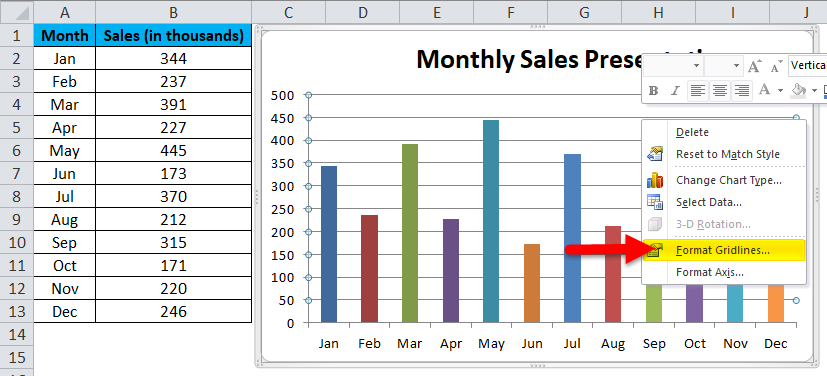Viewport: 827px width, 376px height.
Task: Expand the font color dropdown arrow
Action: (x=780, y=91)
